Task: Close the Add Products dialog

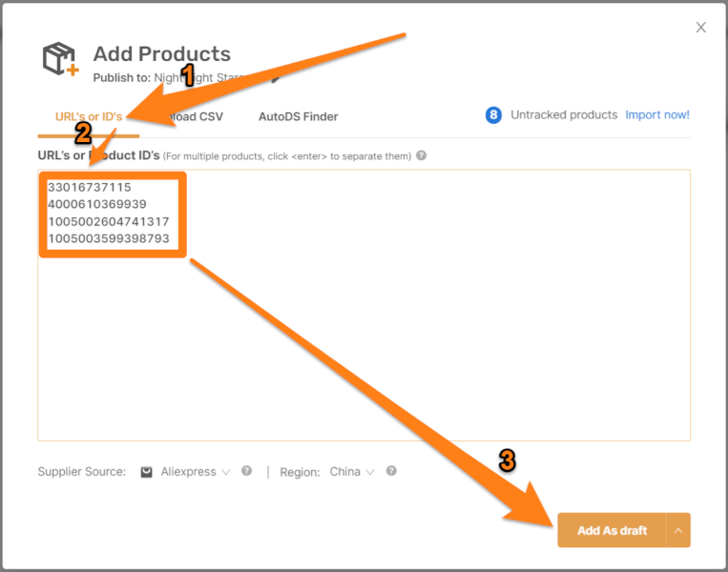Action: [x=701, y=28]
